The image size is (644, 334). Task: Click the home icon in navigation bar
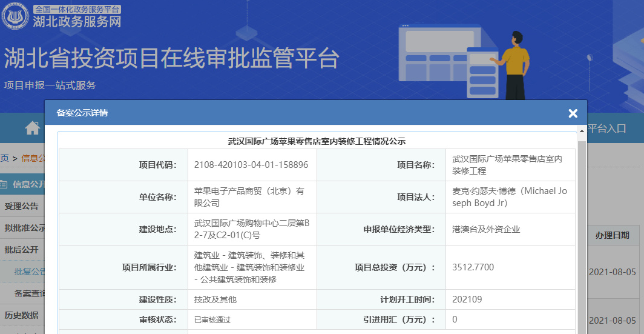coord(32,128)
